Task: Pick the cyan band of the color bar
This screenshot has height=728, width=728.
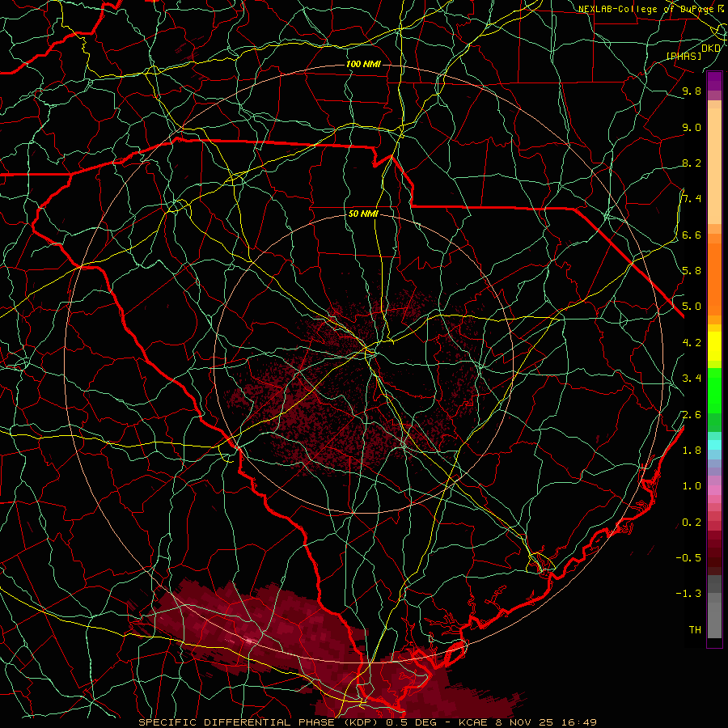Action: tap(714, 444)
